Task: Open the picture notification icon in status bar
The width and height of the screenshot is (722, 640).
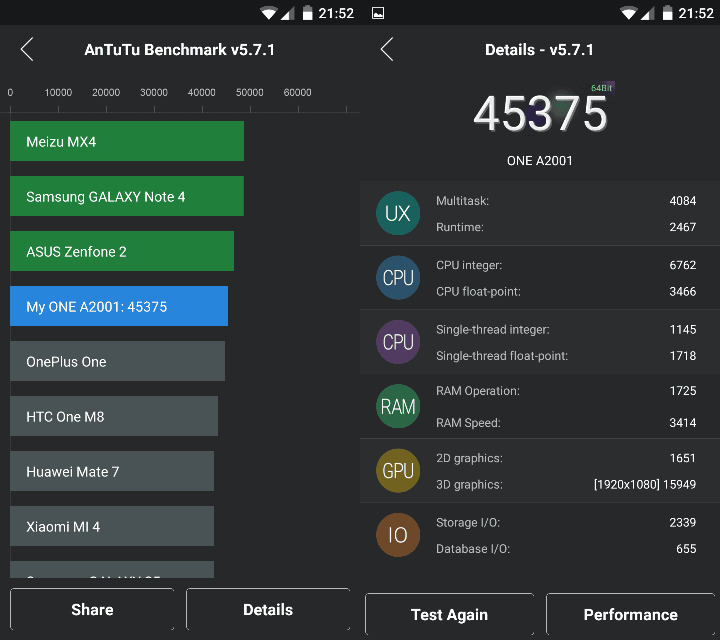Action: tap(378, 13)
